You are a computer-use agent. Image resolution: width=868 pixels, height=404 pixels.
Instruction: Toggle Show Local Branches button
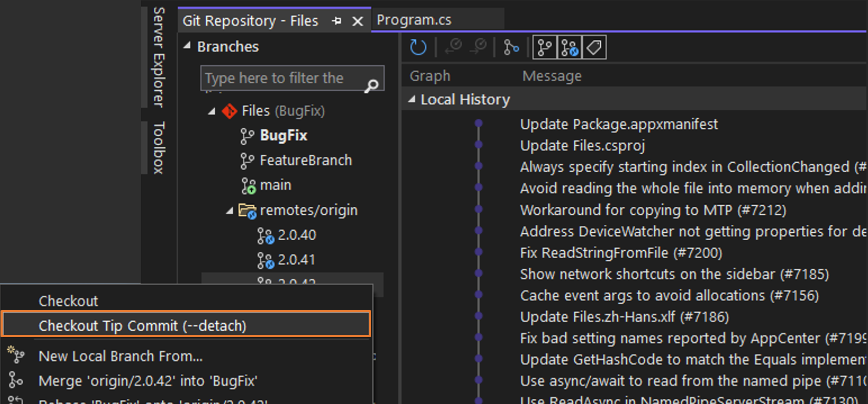point(545,48)
